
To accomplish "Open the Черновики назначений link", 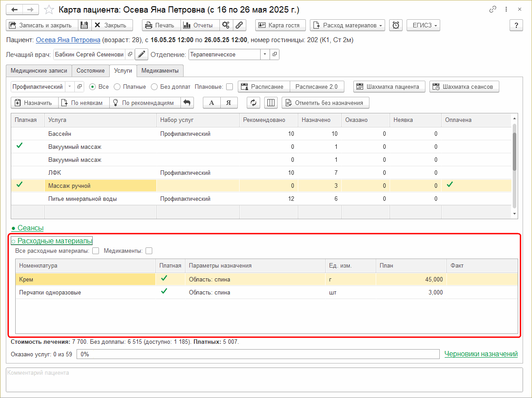I will (481, 354).
